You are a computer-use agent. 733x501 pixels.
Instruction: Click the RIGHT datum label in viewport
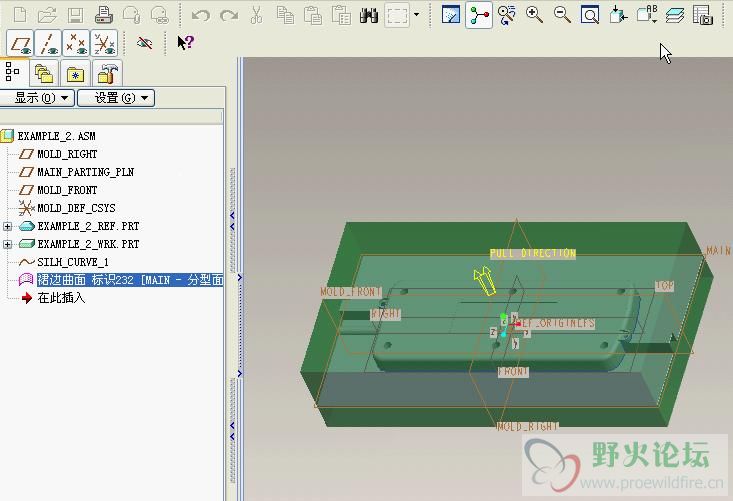(386, 314)
